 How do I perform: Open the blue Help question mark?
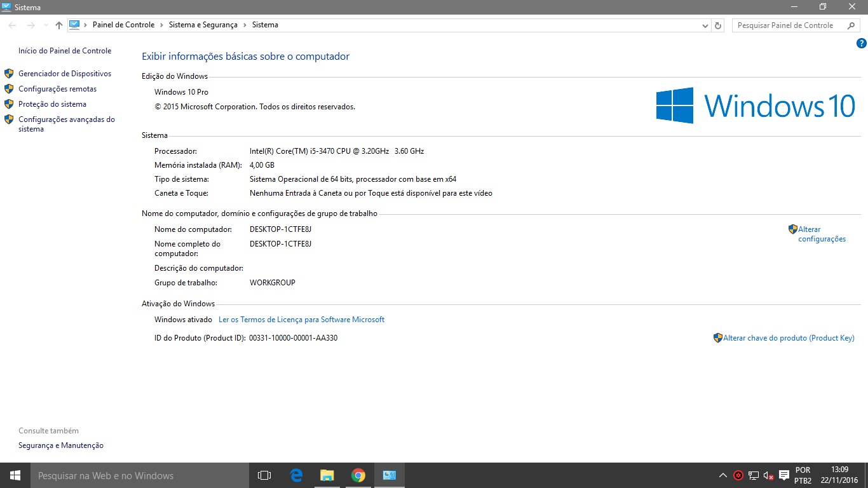click(861, 43)
